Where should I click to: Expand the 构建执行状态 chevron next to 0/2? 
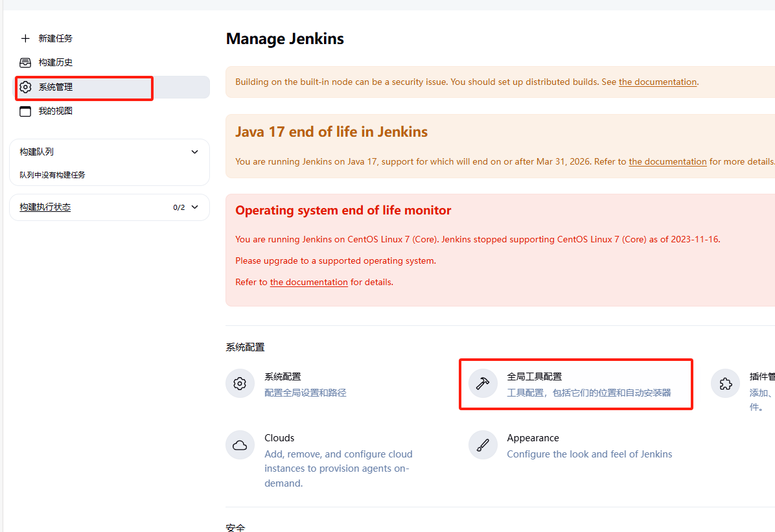195,207
